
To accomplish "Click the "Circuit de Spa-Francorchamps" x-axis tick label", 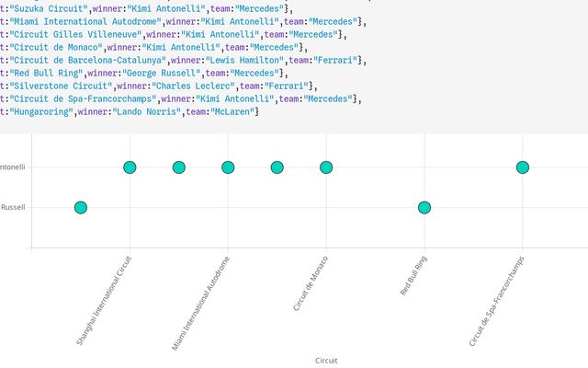I will (496, 301).
